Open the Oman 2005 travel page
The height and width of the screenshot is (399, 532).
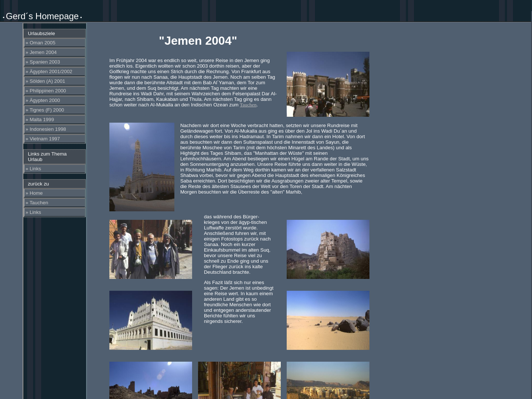55,43
